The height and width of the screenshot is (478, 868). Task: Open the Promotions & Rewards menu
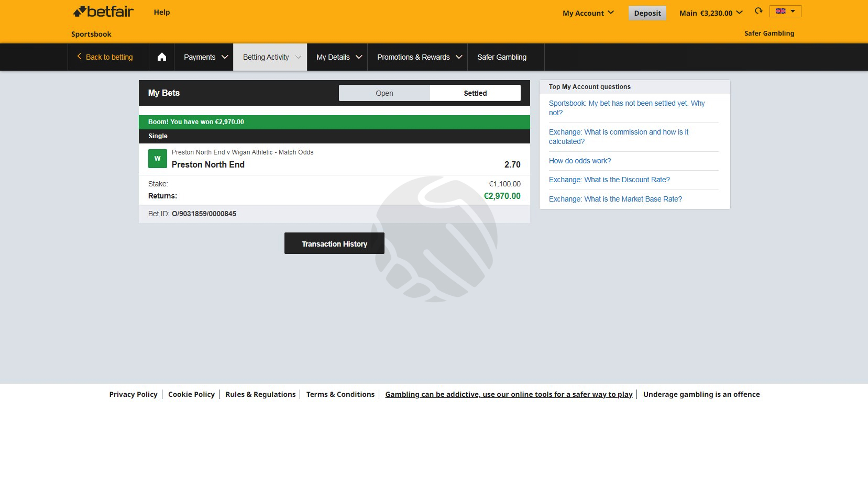point(417,57)
